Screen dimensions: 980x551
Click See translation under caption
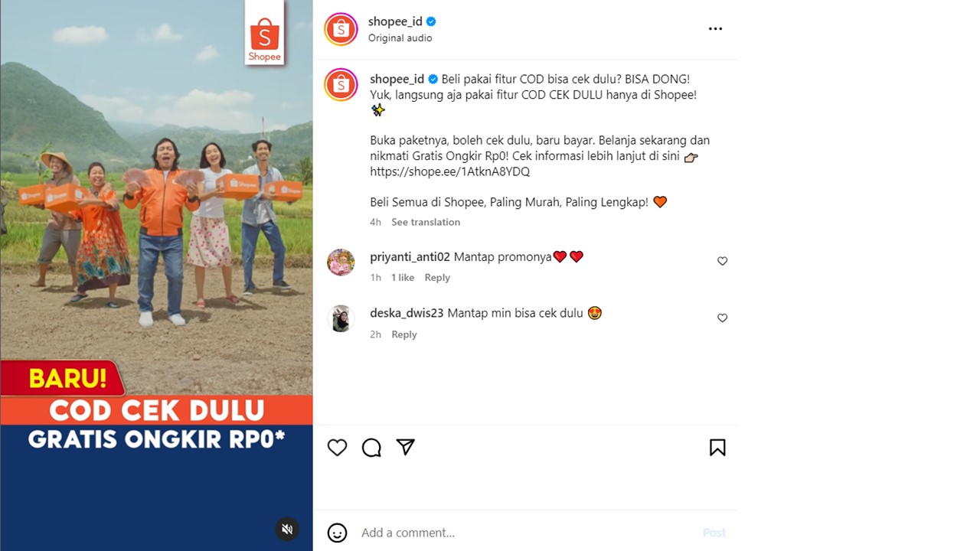(426, 222)
